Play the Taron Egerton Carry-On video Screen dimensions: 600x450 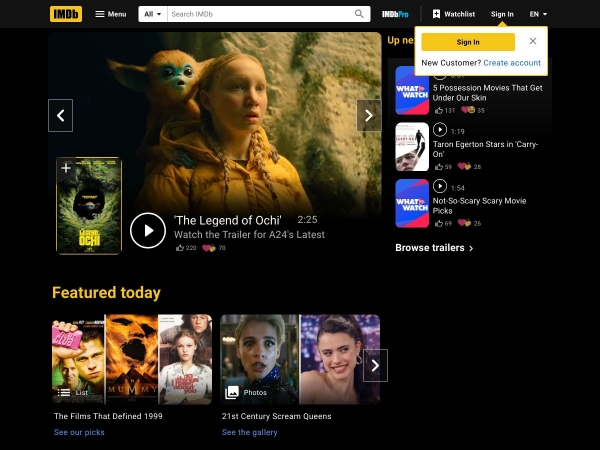click(440, 130)
